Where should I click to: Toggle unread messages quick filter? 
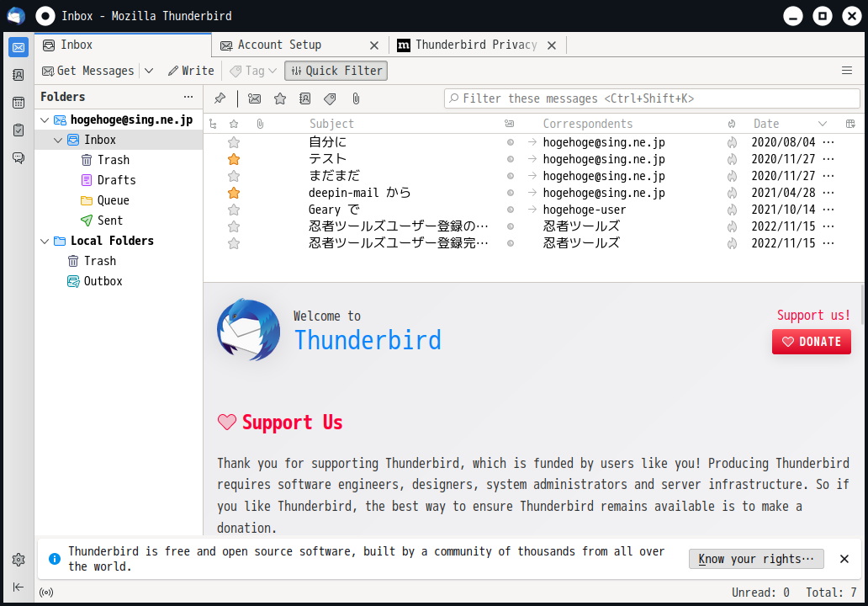(x=255, y=98)
